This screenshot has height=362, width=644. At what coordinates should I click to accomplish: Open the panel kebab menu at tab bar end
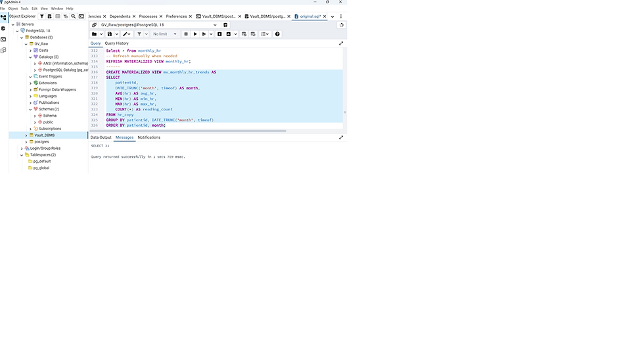[x=341, y=16]
